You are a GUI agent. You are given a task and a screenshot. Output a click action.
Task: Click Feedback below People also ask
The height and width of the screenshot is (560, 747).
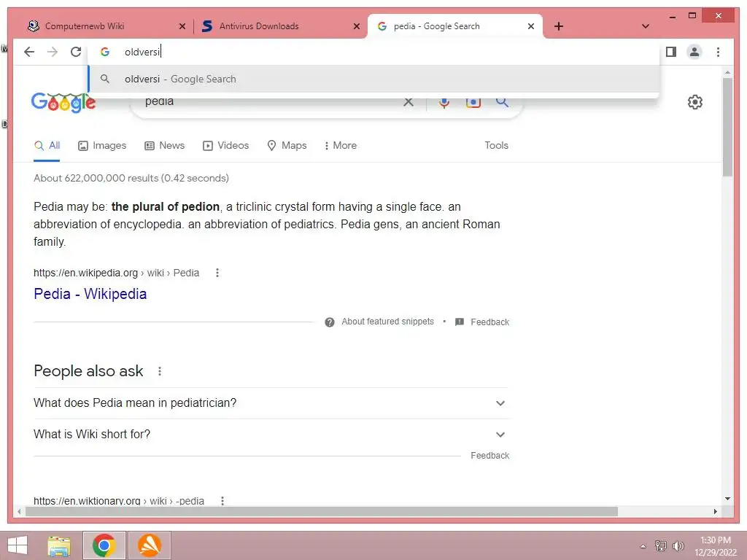click(x=489, y=456)
